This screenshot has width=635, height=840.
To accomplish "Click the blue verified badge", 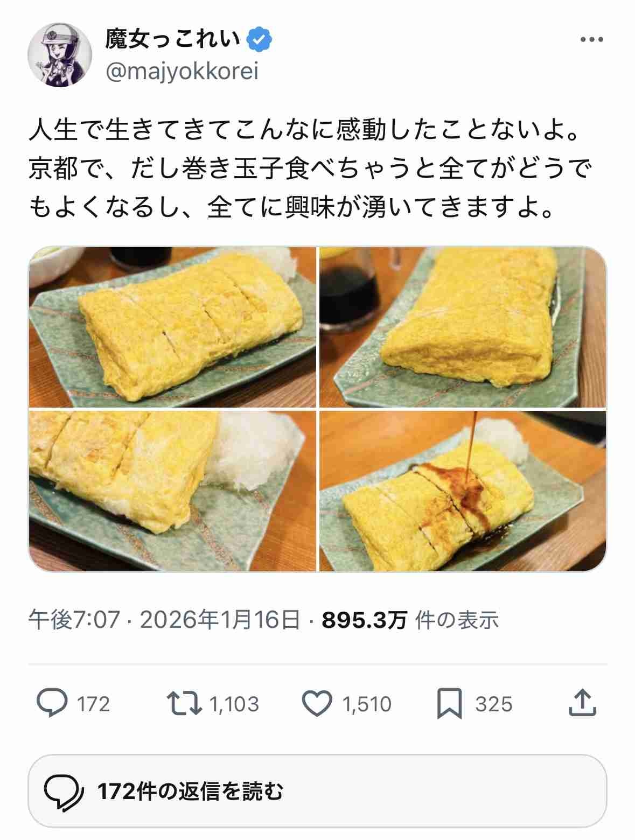I will click(x=260, y=39).
